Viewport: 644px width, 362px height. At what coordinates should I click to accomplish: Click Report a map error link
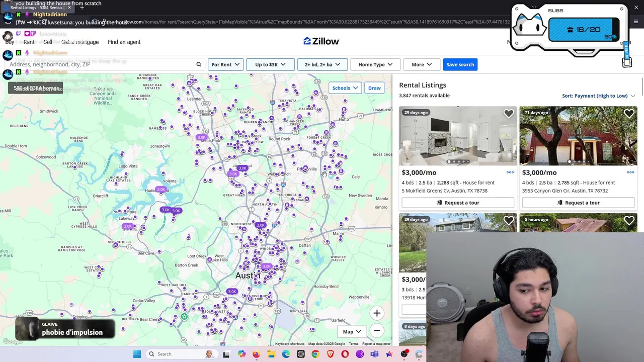[x=376, y=344]
